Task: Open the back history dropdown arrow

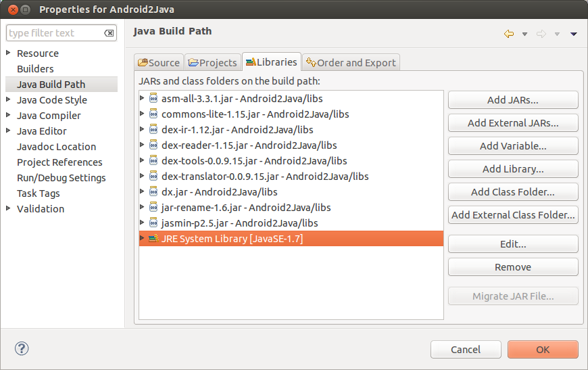Action: [x=524, y=34]
